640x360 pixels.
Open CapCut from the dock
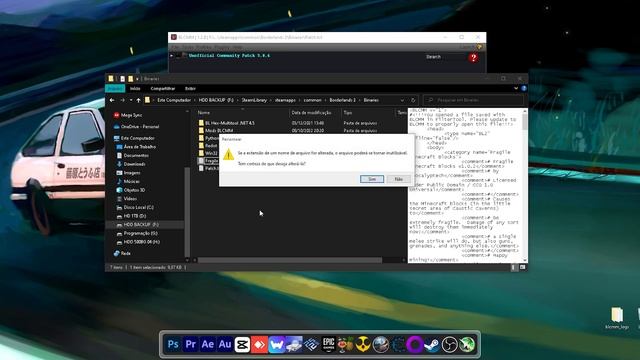coord(242,344)
